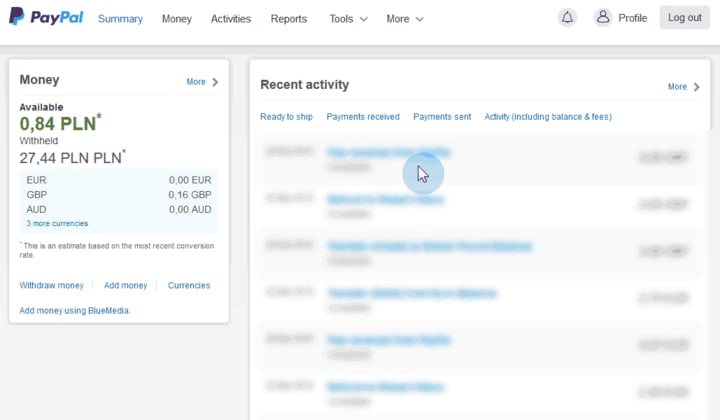Click the 0,84 PLN available balance
Viewport: 720px width, 420px height.
click(60, 123)
